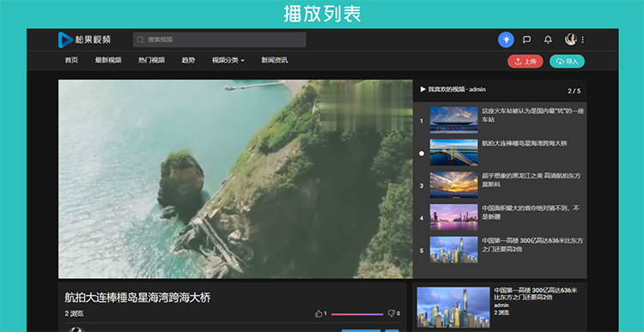Expand 视频分类 dropdown
Image resolution: width=644 pixels, height=332 pixels.
point(228,60)
